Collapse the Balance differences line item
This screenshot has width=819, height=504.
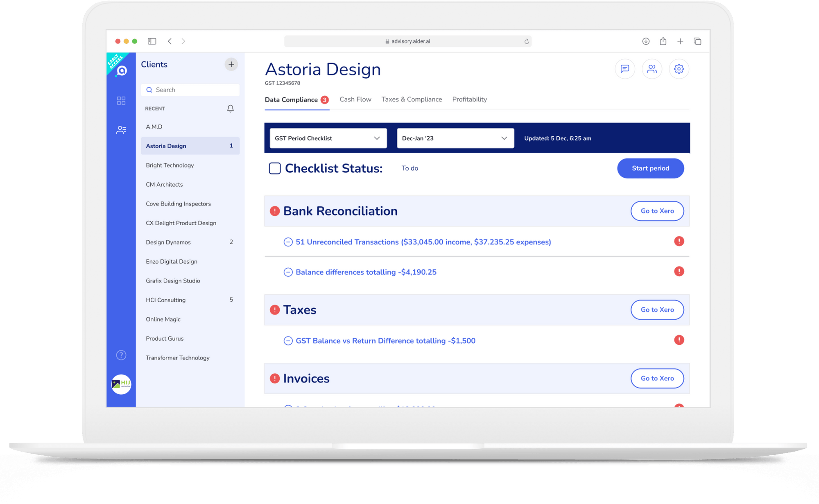288,272
